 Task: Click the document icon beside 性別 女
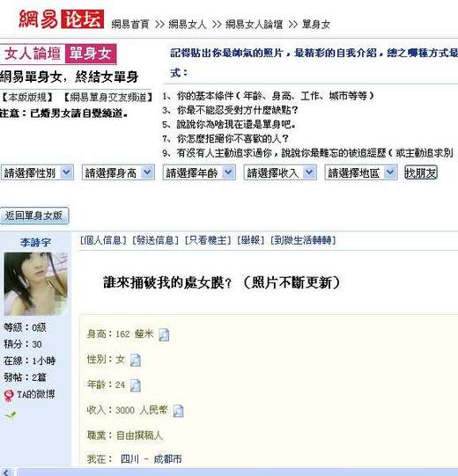point(136,361)
